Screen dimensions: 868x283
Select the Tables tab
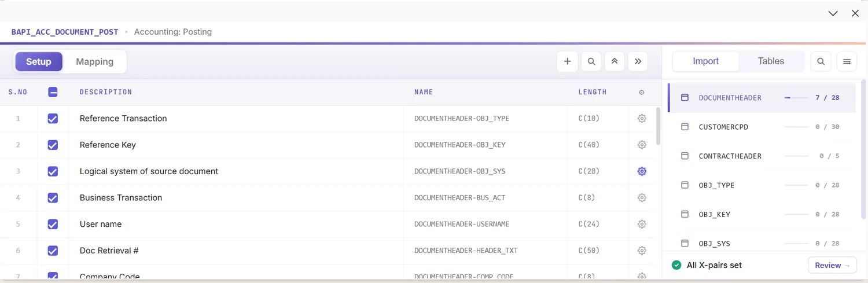pyautogui.click(x=771, y=61)
